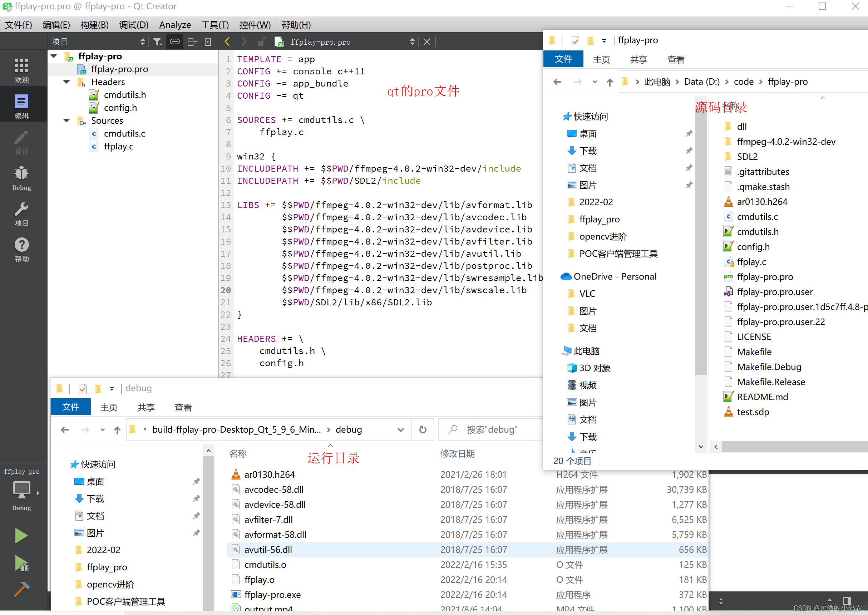Switch to Debug mode in sidebar
Screen dimensions: 868x615
coord(21,178)
